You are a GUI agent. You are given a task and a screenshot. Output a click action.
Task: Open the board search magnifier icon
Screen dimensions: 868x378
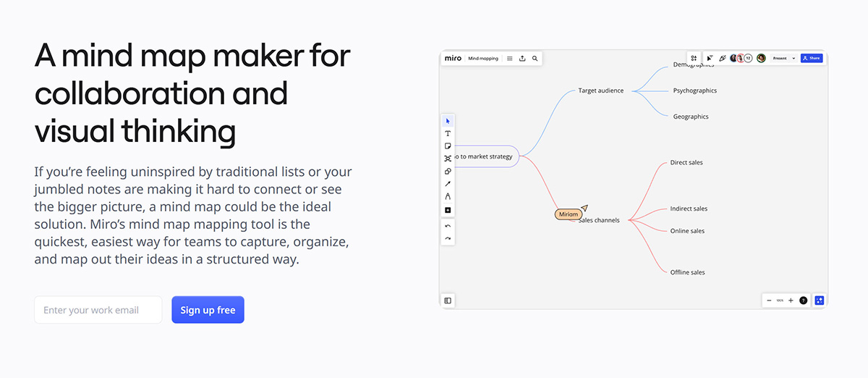[x=535, y=58]
